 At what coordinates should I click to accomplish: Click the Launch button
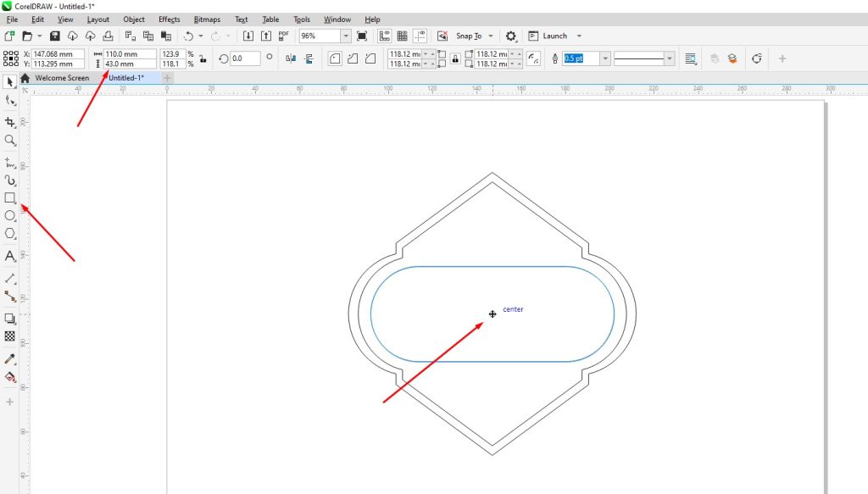click(555, 36)
